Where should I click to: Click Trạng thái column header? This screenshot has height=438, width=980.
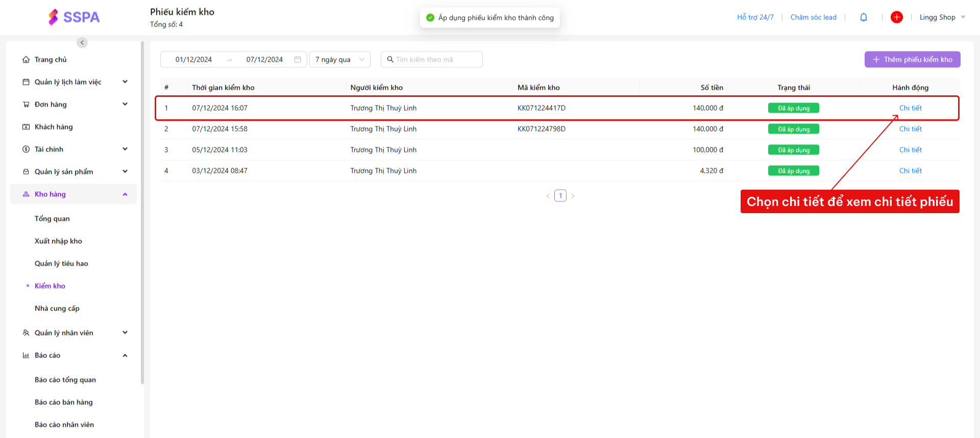click(x=794, y=88)
